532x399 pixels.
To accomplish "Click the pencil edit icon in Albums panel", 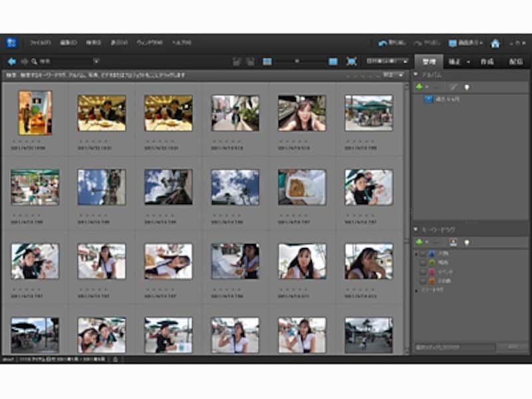I will tap(454, 87).
